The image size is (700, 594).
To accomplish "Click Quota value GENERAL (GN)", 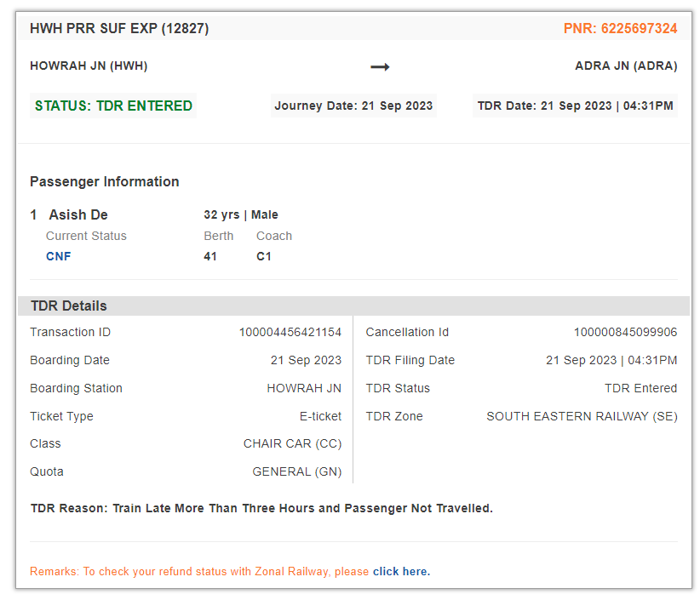I will [297, 471].
